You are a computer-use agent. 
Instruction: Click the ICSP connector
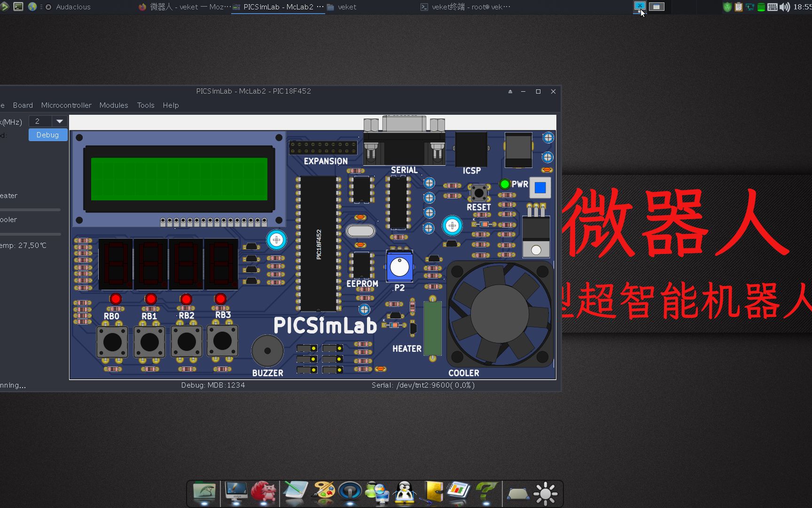point(471,149)
